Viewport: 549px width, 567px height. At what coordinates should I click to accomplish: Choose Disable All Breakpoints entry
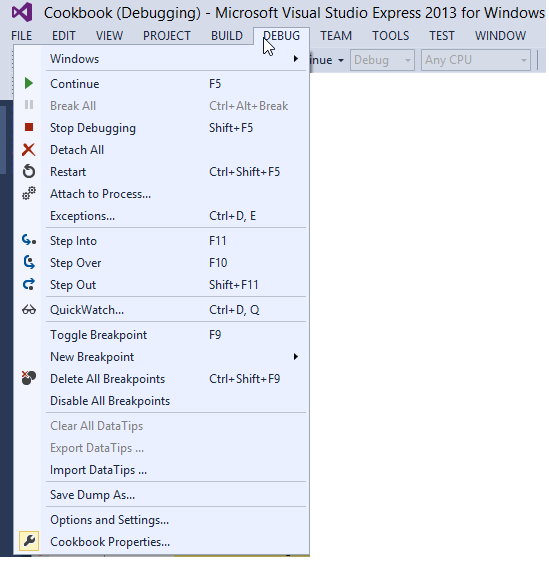tap(161, 401)
